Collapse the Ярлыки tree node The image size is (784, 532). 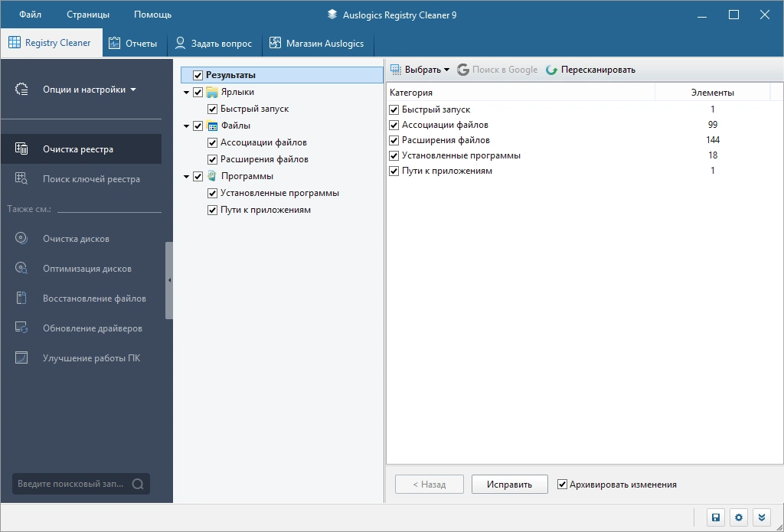(187, 93)
